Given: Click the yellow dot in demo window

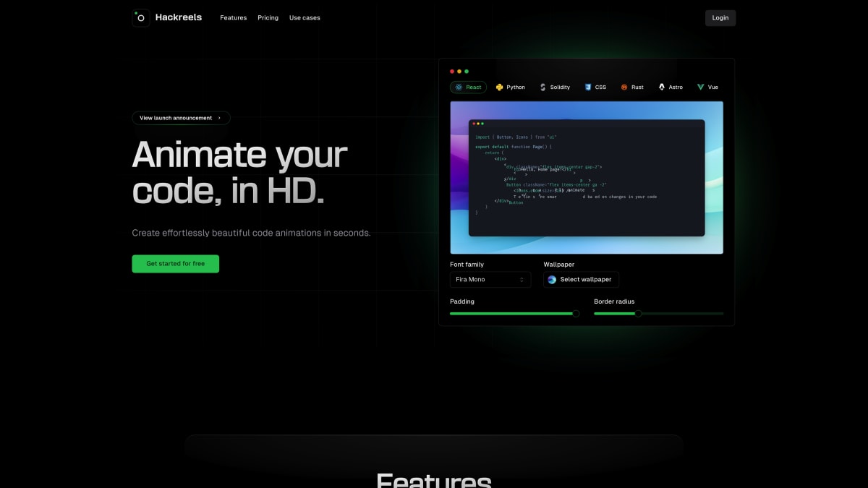Looking at the screenshot, I should tap(459, 72).
